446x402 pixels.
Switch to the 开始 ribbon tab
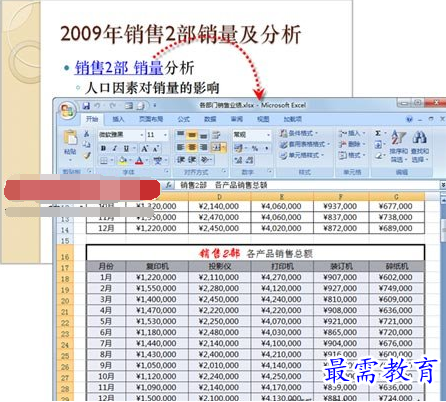[x=92, y=119]
